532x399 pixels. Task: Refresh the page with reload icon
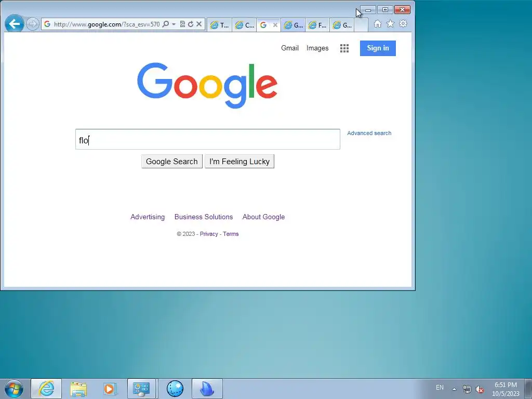(191, 24)
